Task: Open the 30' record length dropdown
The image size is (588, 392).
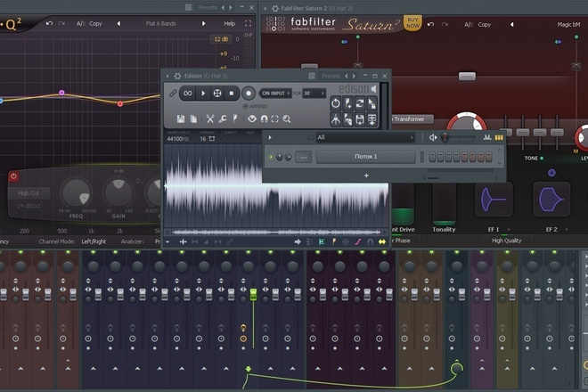Action: pyautogui.click(x=314, y=93)
